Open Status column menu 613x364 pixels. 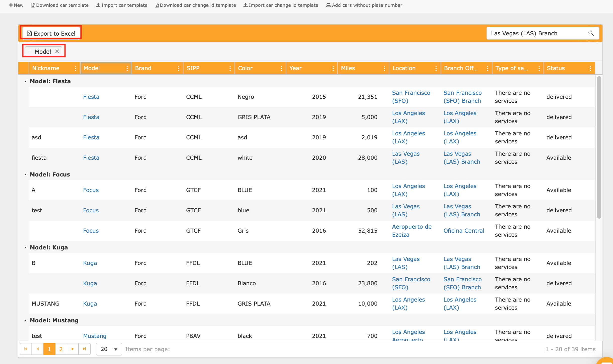[x=590, y=68]
